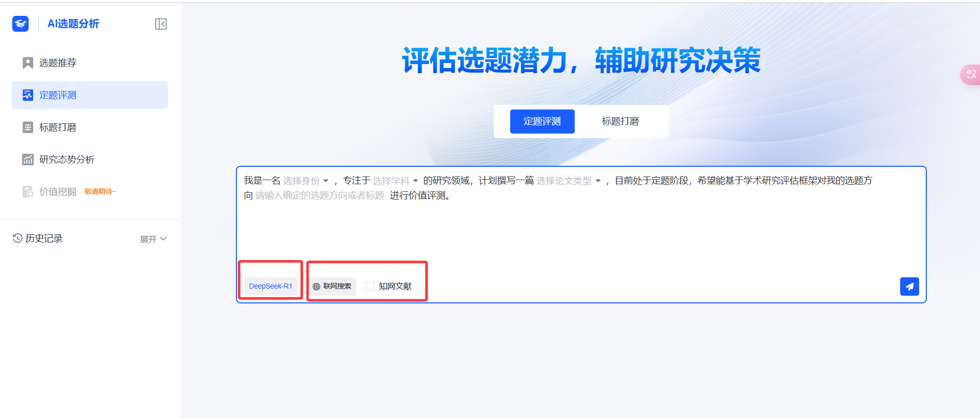Click the 选题推荐 bookmark star icon
The height and width of the screenshot is (418, 980).
pyautogui.click(x=28, y=63)
